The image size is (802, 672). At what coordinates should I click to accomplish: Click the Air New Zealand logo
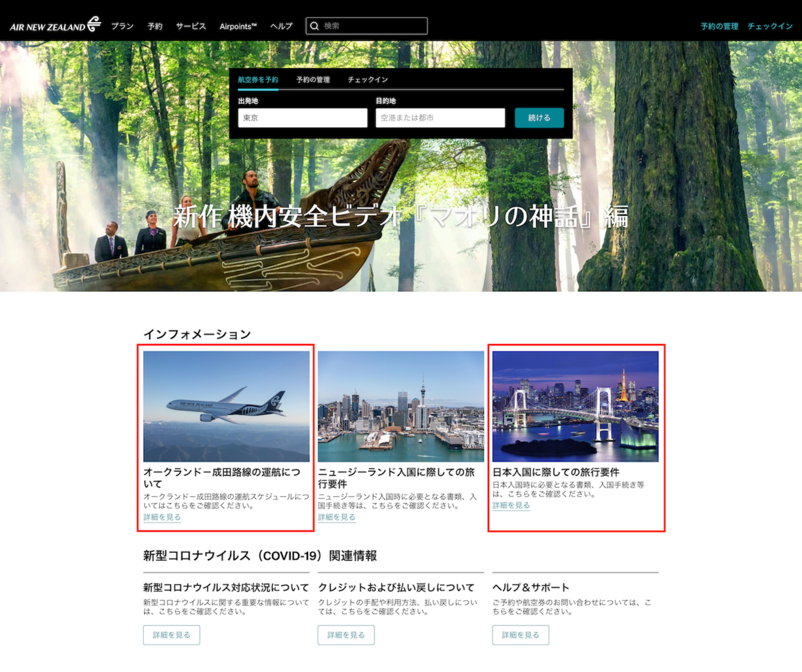click(55, 25)
